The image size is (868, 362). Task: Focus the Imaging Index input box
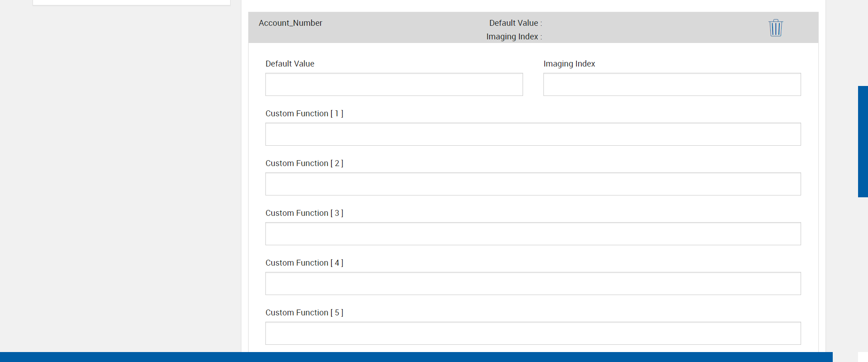pyautogui.click(x=672, y=85)
